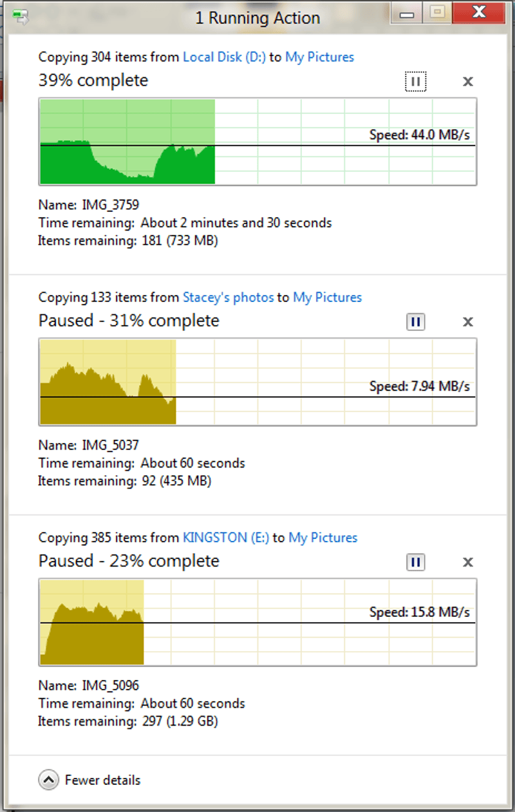Resume the Stacey's photos copy operation

[x=416, y=321]
